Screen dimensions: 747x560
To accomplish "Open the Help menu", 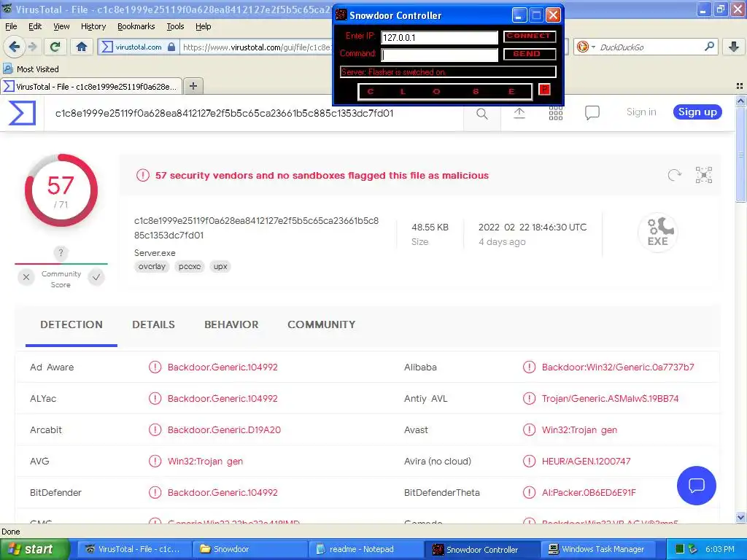I will (x=203, y=26).
